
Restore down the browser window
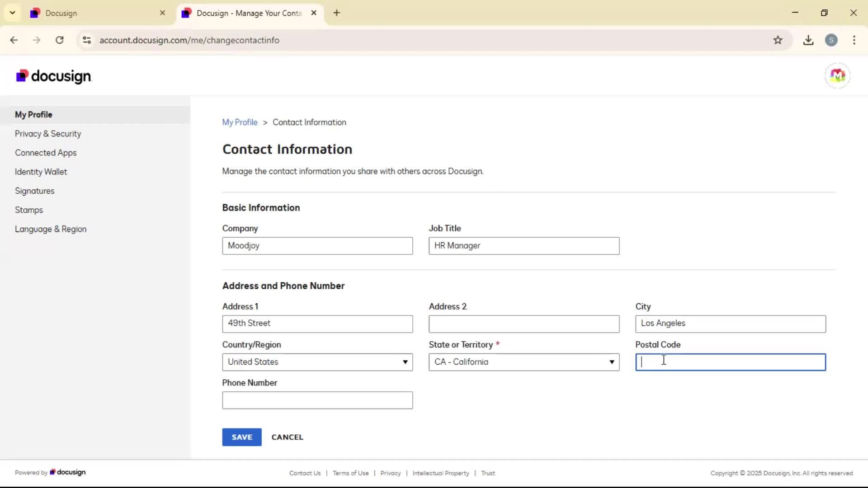pos(824,13)
